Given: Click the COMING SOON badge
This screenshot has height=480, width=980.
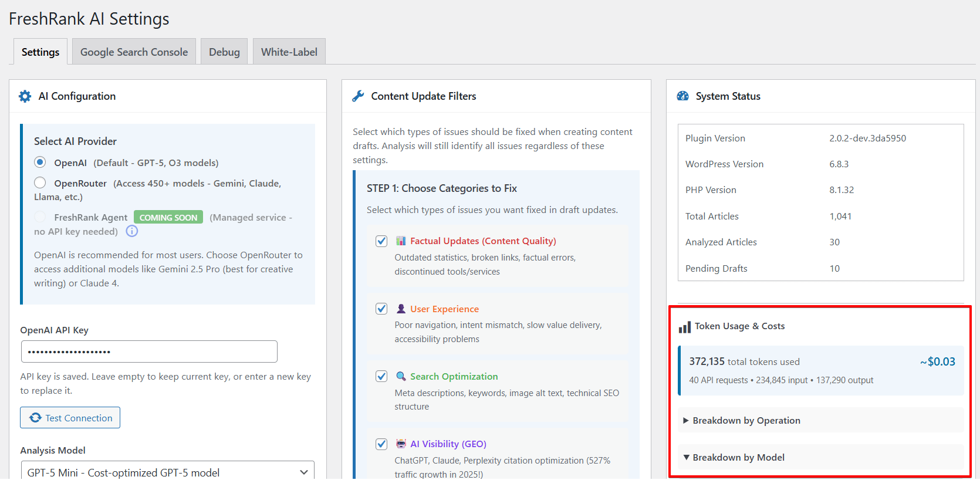Looking at the screenshot, I should click(x=168, y=217).
